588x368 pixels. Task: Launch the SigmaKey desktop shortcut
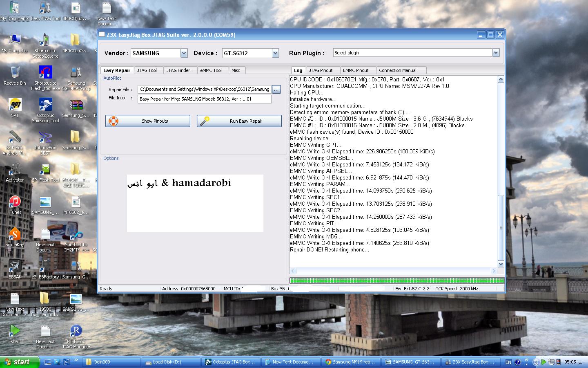coord(15,237)
